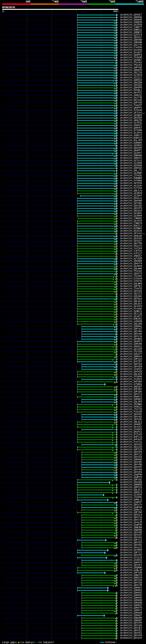Image resolution: width=146 pixels, height=644 pixels.
Task: Select hit label UniRef100_P51063
Action: click(131, 63)
